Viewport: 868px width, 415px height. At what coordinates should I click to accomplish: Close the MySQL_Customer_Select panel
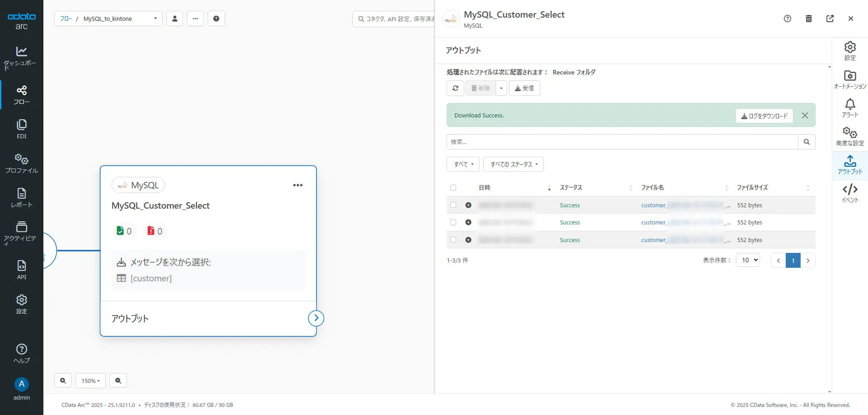851,19
